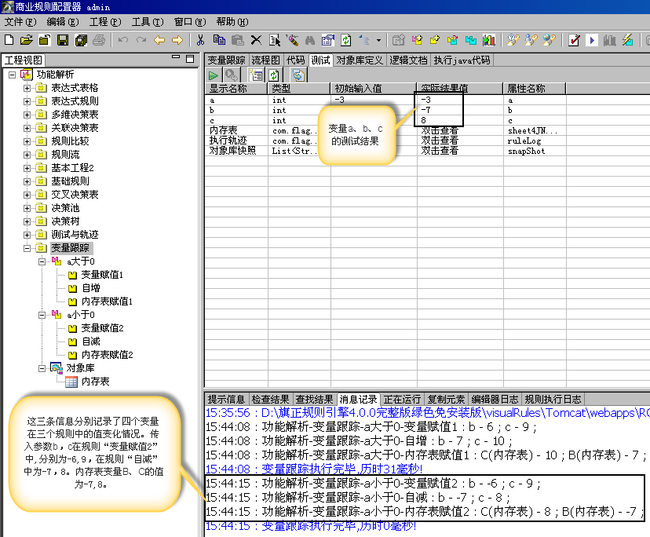
Task: Click the blue triangle run icon in main toolbar
Action: click(592, 40)
